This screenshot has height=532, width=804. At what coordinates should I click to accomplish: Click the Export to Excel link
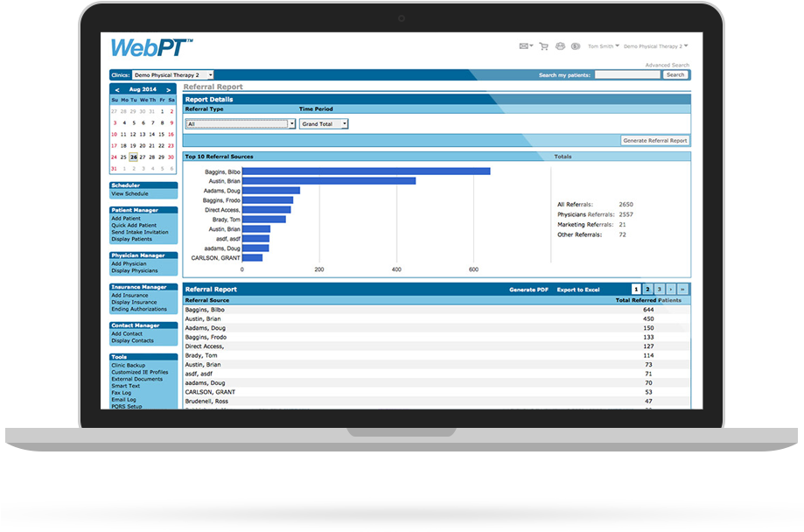click(578, 290)
